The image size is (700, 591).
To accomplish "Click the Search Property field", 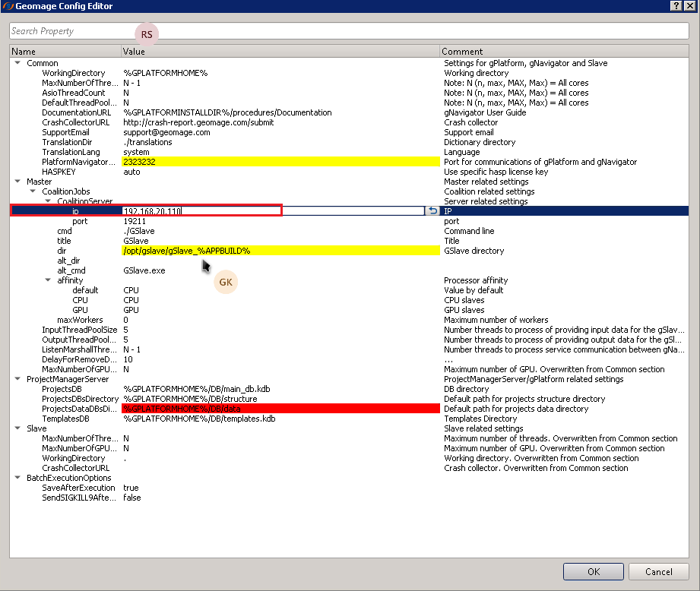I will pyautogui.click(x=349, y=31).
